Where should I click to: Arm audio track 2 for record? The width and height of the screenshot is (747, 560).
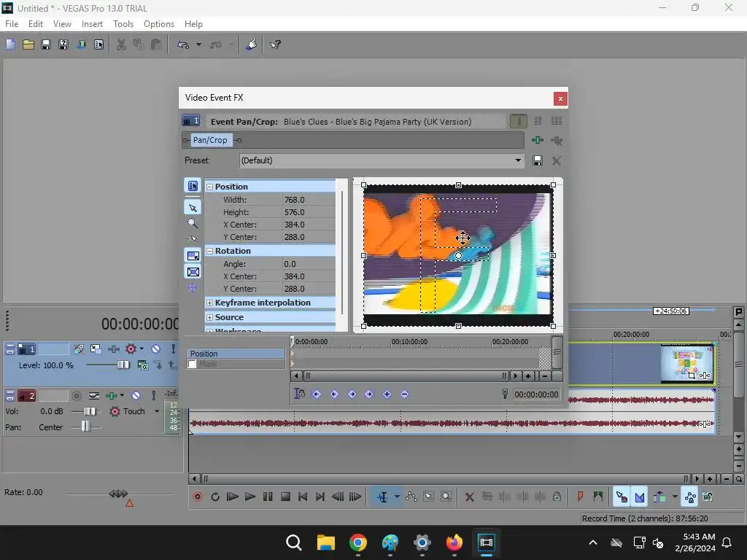[x=76, y=396]
